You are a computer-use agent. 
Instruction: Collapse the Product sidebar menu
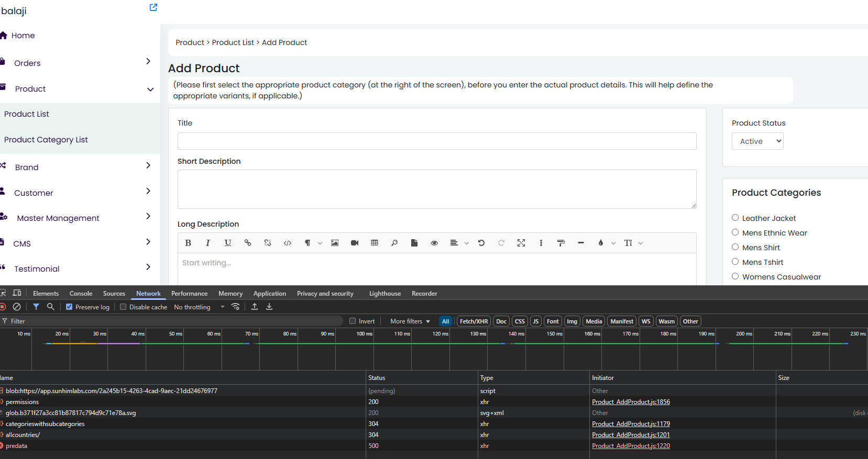point(150,89)
